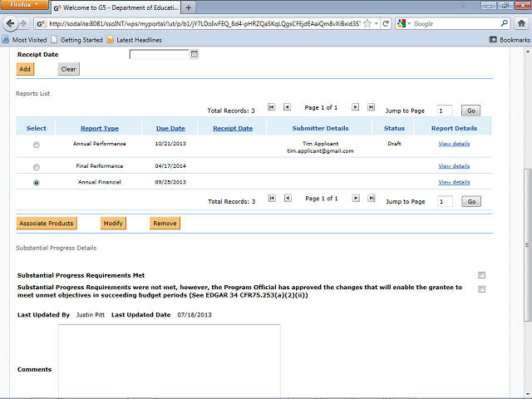Click the Add button
Viewport: 532px width, 399px height.
coord(25,69)
